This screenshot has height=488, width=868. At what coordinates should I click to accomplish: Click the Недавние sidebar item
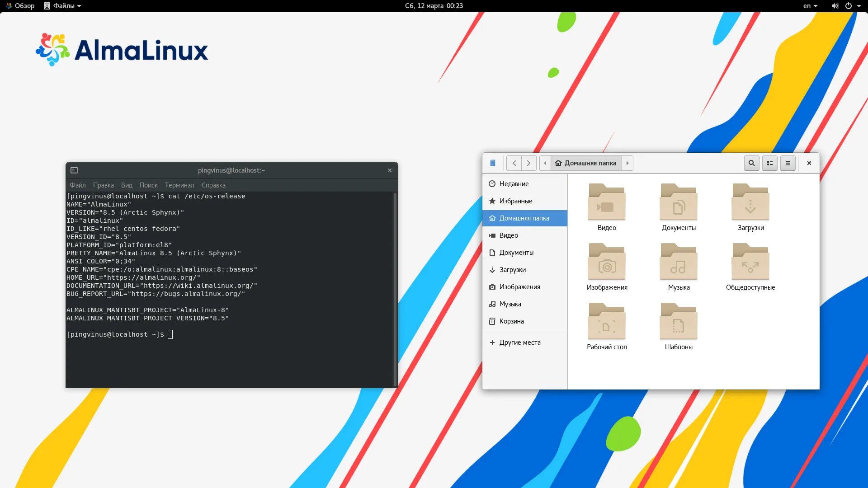tap(514, 184)
